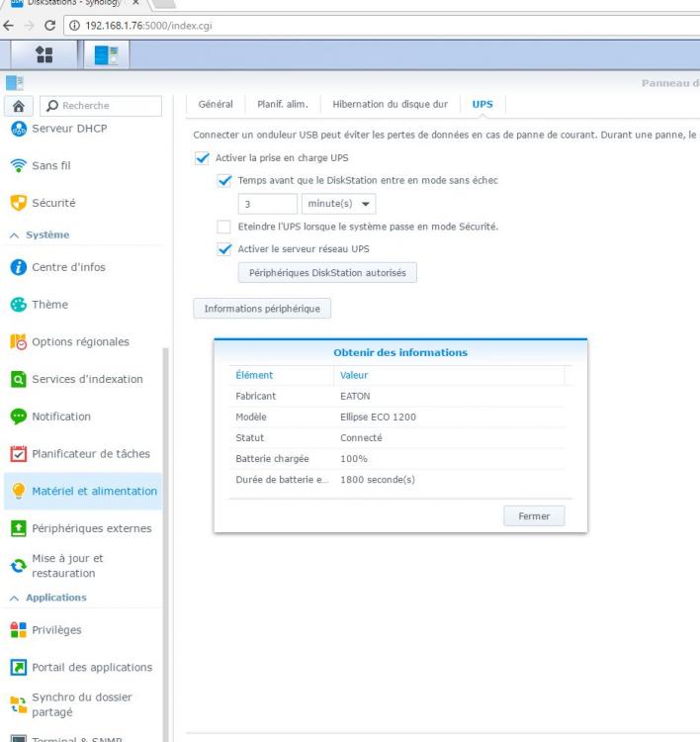Select the UPS tab

tap(482, 104)
